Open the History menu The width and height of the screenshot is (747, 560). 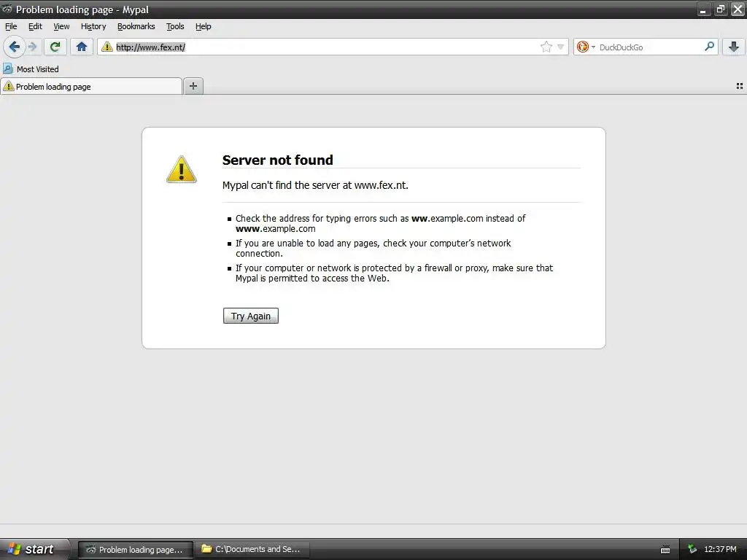pyautogui.click(x=93, y=27)
